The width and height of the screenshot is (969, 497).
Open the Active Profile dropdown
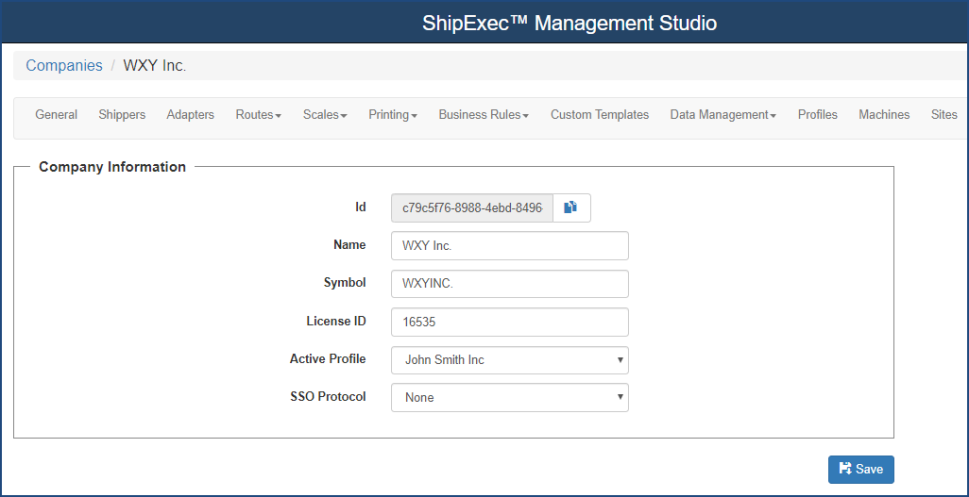[509, 360]
